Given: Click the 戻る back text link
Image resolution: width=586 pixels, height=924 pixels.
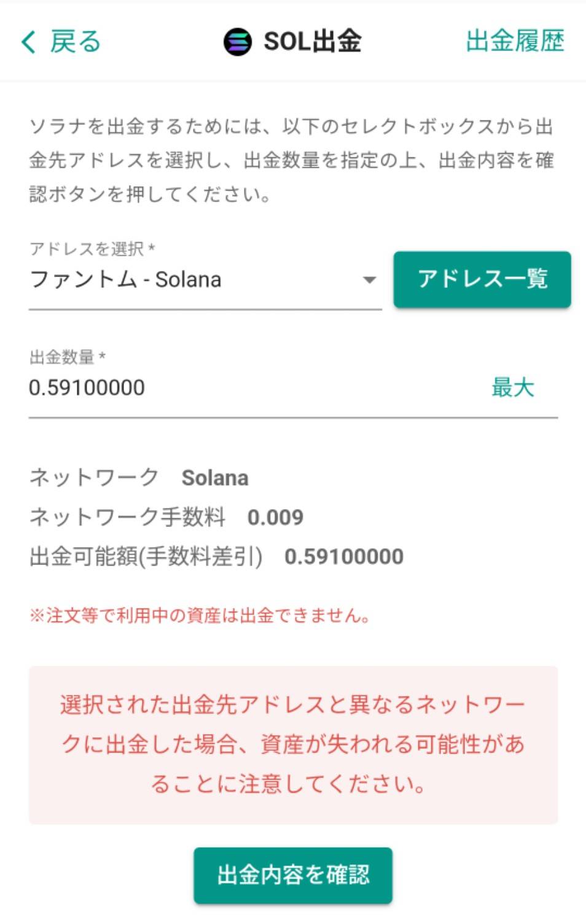Looking at the screenshot, I should pos(75,42).
